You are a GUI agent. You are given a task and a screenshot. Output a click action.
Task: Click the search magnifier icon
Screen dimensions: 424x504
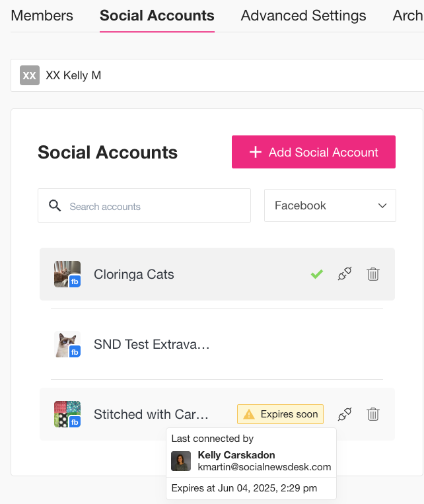coord(55,205)
